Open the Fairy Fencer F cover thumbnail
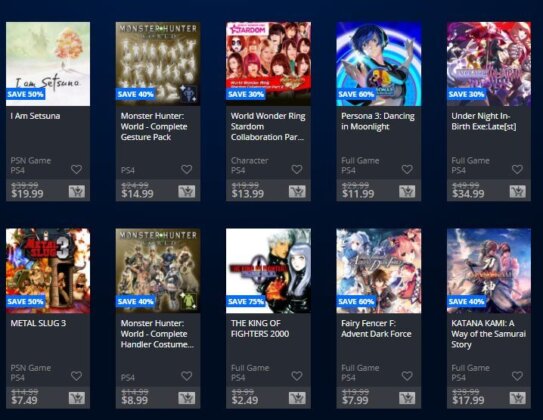 click(379, 271)
